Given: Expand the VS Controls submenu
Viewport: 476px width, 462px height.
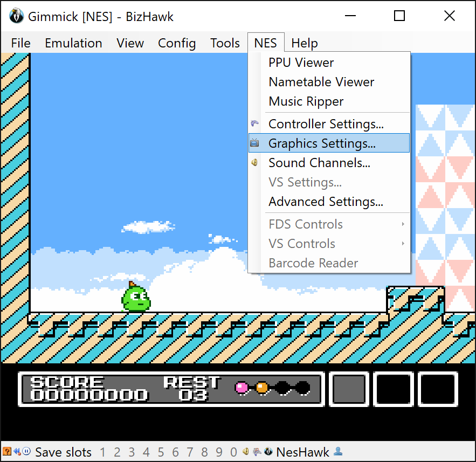Looking at the screenshot, I should tap(329, 244).
